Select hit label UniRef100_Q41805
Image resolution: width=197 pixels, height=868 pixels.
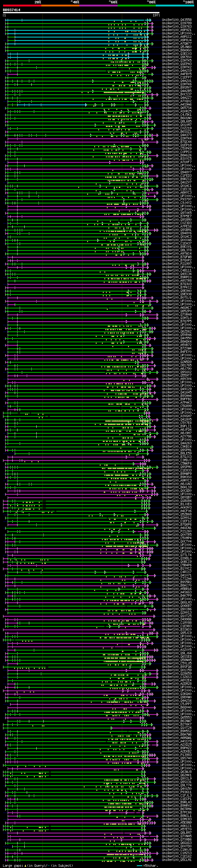click(x=177, y=419)
